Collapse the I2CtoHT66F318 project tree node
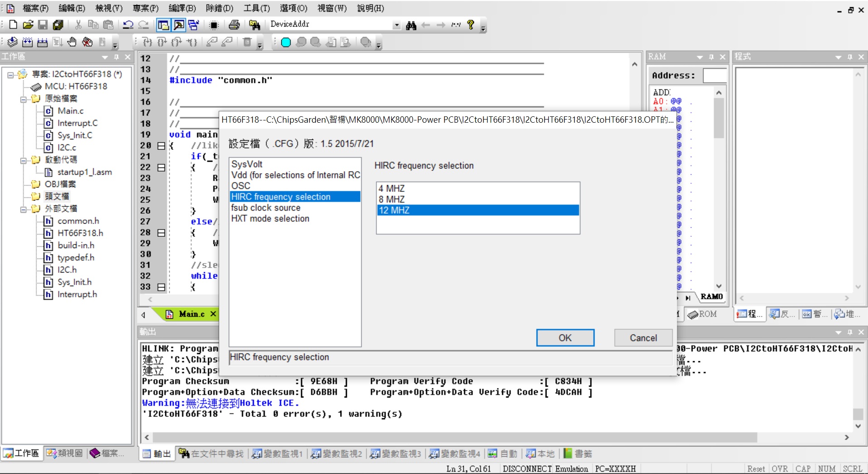The height and width of the screenshot is (474, 868). pos(10,75)
